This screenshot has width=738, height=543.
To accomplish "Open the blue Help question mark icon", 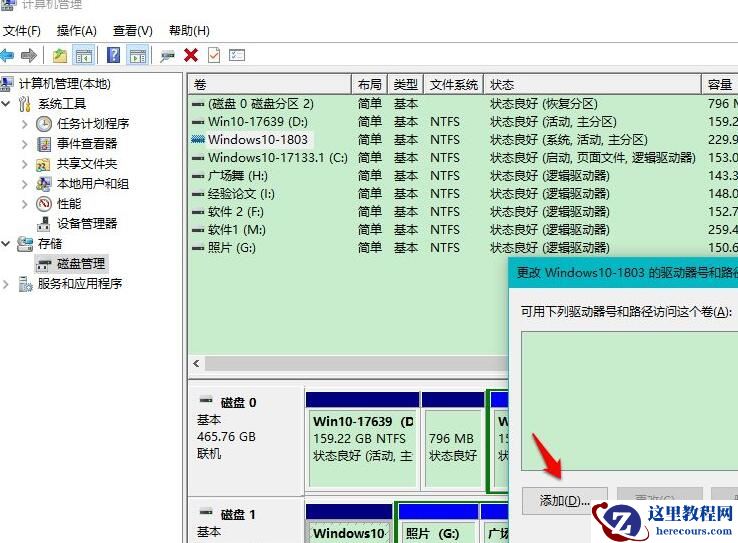I will click(113, 56).
